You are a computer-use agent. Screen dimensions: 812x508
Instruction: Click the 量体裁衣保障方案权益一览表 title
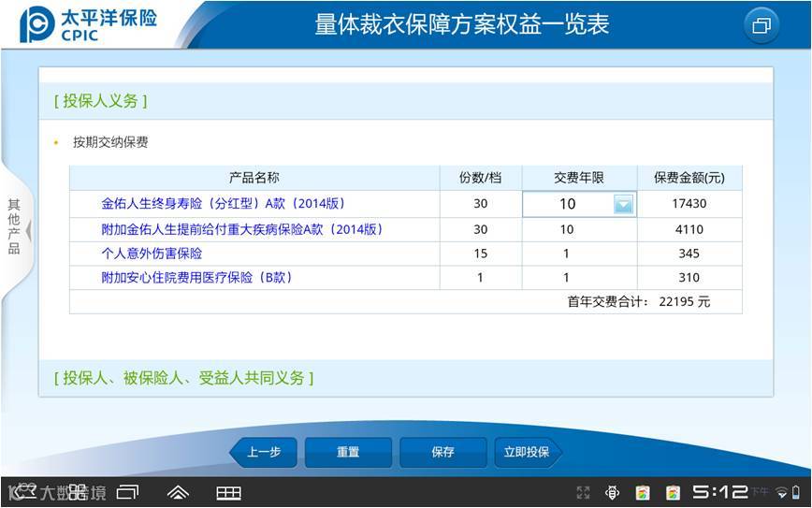(x=462, y=24)
